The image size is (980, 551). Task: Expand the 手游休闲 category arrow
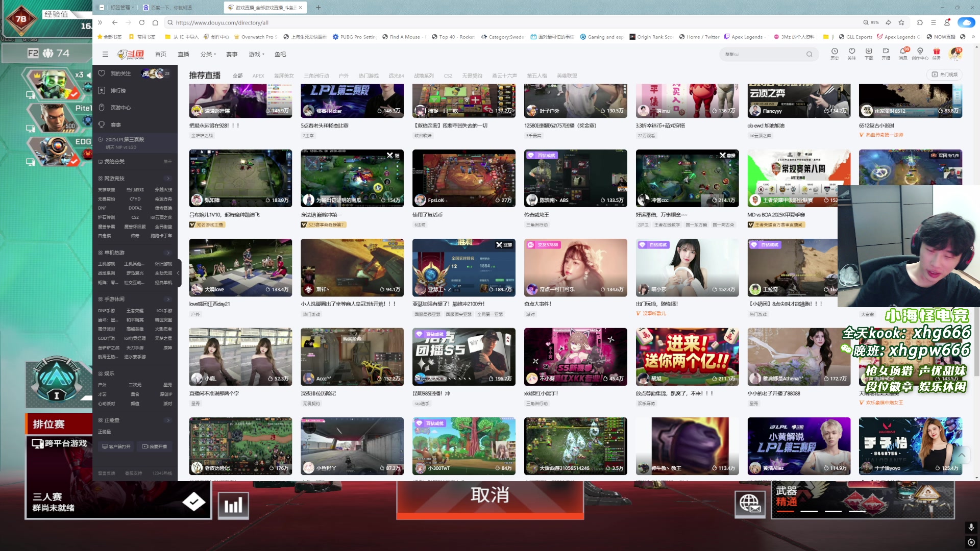[x=168, y=299]
